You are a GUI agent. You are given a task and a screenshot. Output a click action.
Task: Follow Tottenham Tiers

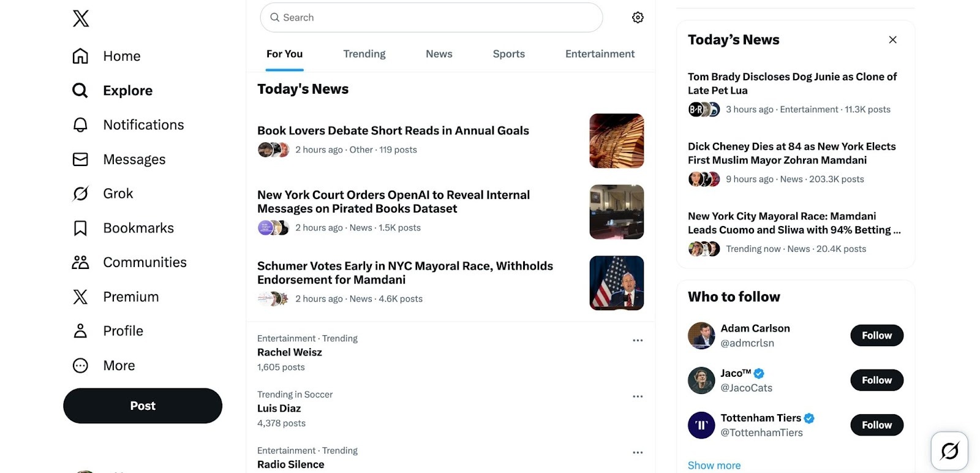pyautogui.click(x=876, y=425)
